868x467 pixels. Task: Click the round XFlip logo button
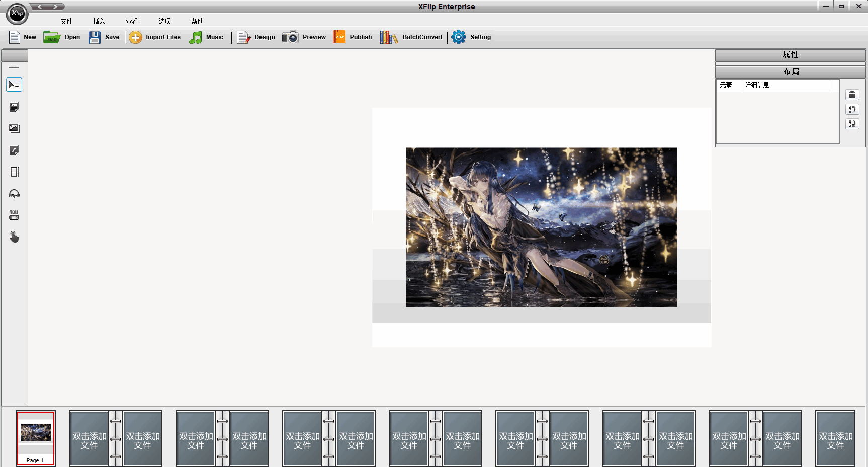point(17,14)
